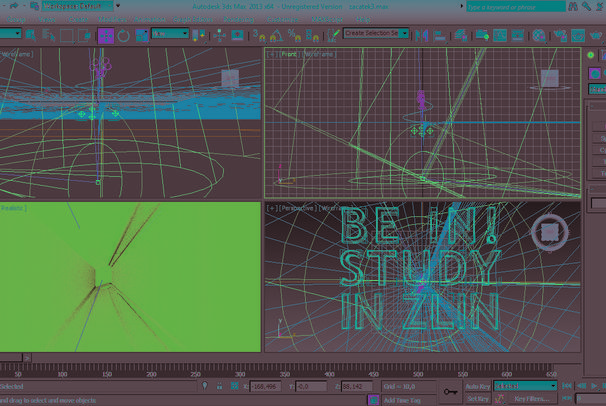The height and width of the screenshot is (406, 606).
Task: Click the ViewCube in the Perspective viewport
Action: 549,232
